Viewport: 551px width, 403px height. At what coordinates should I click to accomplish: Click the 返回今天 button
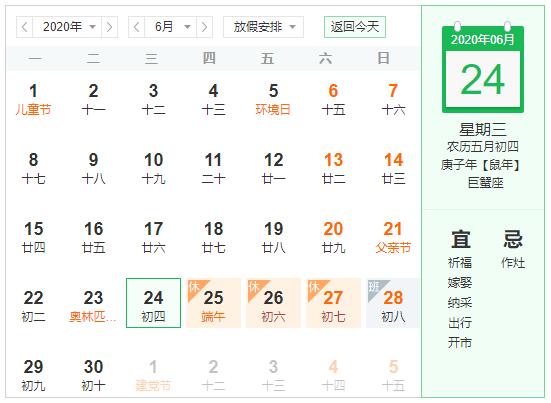[355, 27]
